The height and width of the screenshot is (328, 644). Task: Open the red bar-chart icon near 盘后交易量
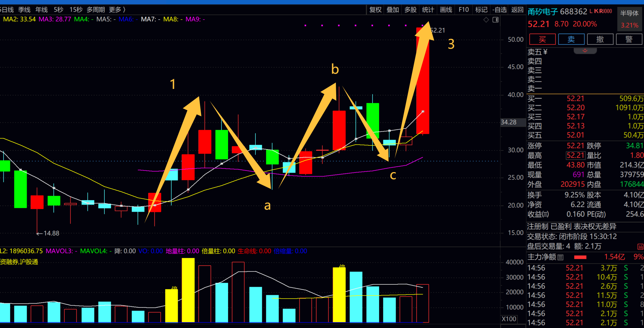640,247
